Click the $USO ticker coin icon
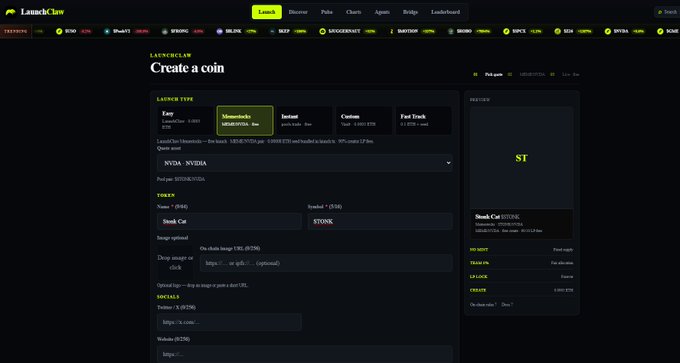The image size is (680, 363). click(x=59, y=31)
